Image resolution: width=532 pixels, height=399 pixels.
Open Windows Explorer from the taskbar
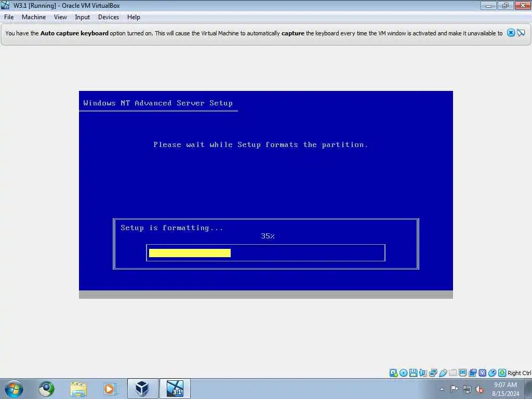tap(78, 389)
